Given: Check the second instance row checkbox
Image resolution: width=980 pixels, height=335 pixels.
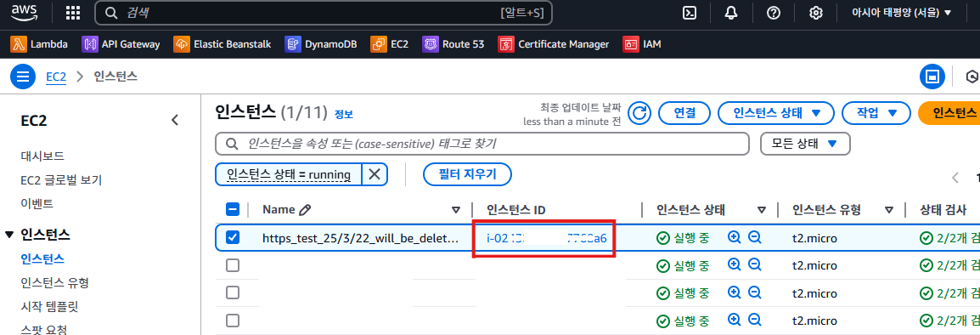Looking at the screenshot, I should click(233, 265).
